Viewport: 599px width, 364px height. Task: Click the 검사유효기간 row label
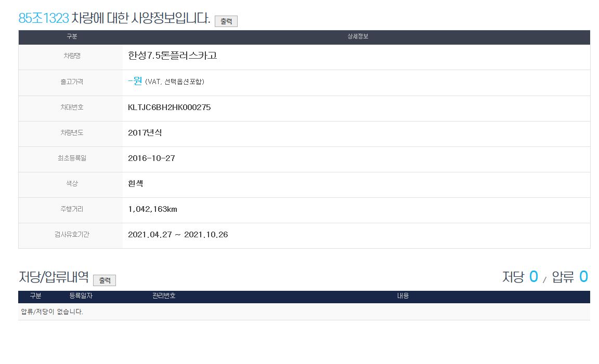coord(72,235)
